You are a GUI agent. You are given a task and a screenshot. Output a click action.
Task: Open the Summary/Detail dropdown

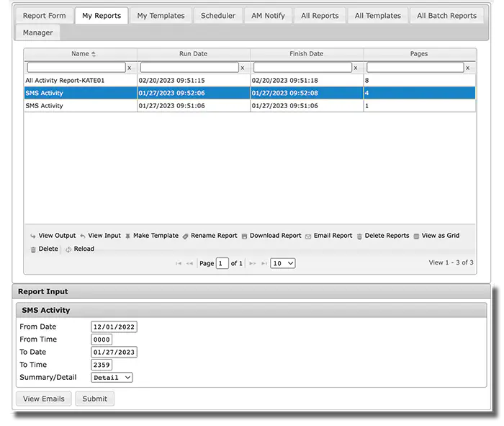[112, 378]
